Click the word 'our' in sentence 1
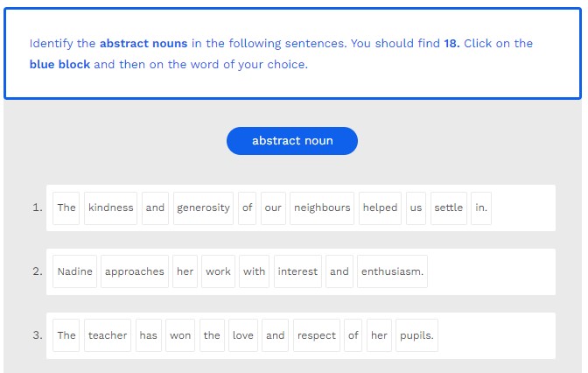 (x=273, y=208)
